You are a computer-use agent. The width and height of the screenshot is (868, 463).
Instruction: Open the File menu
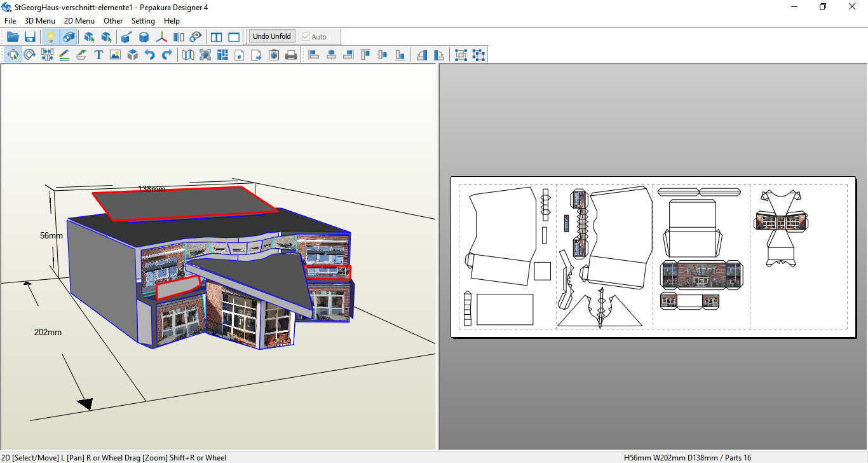(10, 21)
